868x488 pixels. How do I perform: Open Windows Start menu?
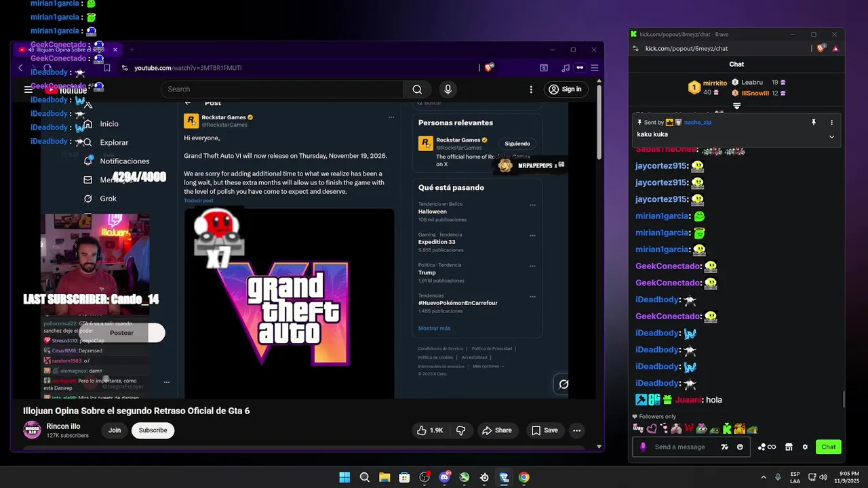pos(344,477)
